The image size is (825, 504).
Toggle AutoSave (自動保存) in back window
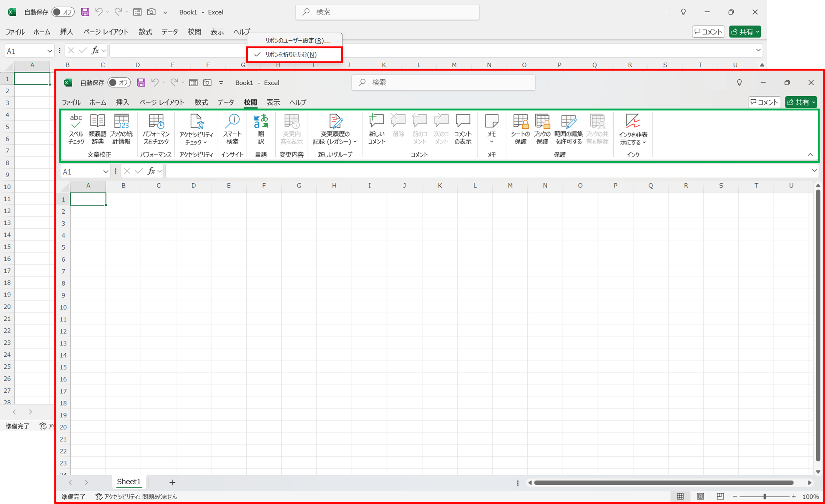[x=63, y=12]
